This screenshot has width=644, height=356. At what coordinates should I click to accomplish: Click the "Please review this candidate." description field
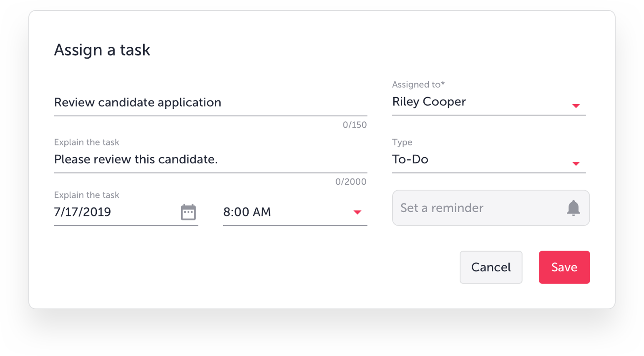(136, 159)
